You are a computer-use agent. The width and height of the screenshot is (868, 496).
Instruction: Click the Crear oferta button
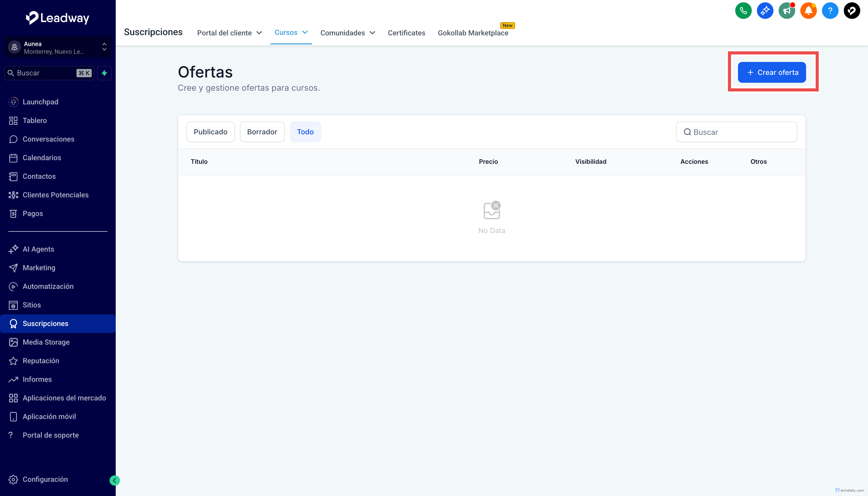[772, 72]
